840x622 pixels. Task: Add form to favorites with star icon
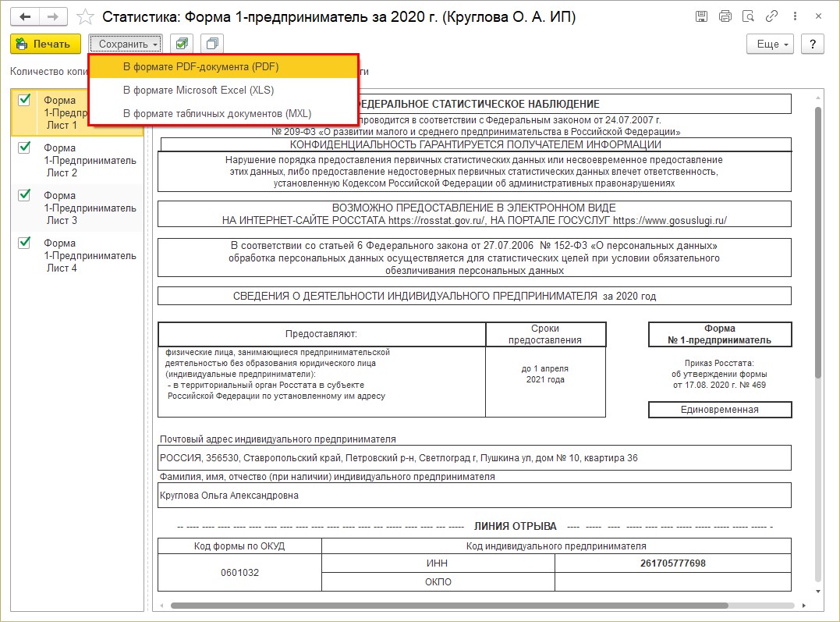pos(85,17)
